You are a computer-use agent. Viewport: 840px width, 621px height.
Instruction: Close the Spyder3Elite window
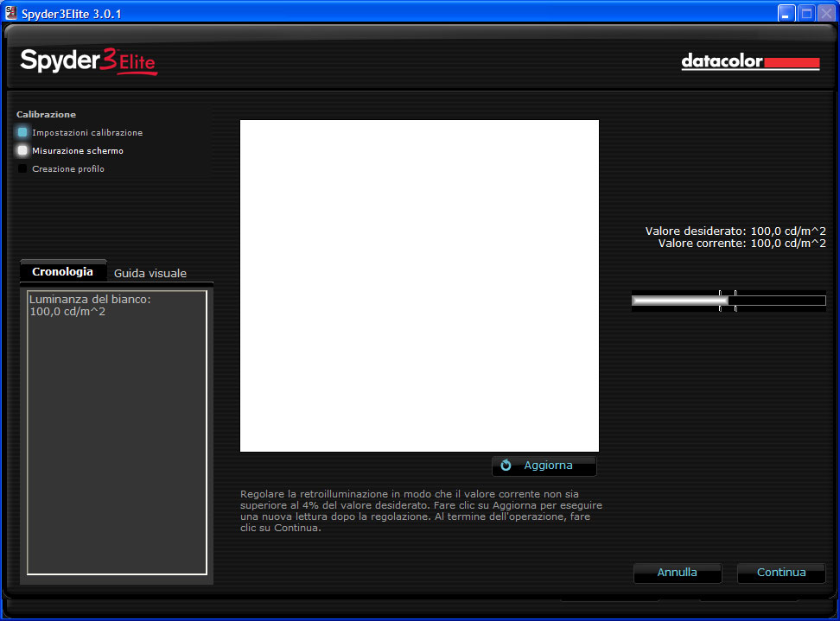[x=826, y=13]
